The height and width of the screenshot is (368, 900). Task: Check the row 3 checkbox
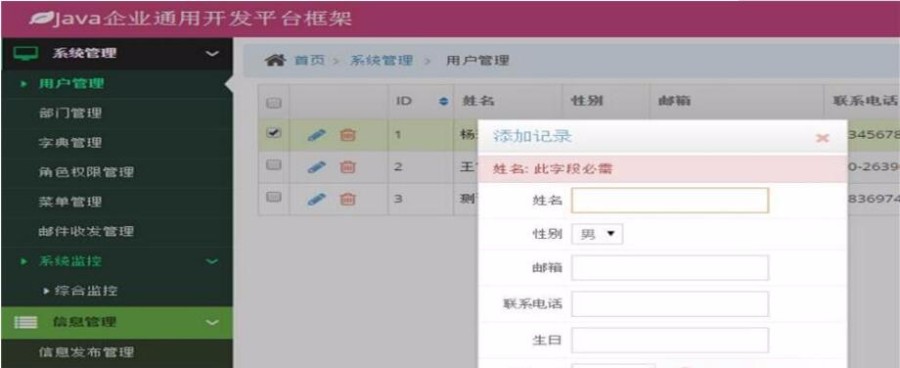coord(274,196)
